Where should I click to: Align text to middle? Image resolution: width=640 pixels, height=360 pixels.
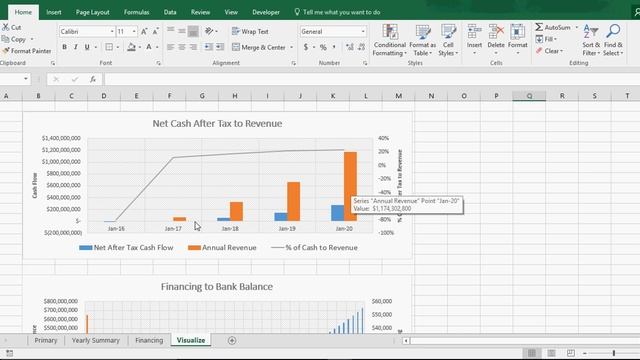[x=182, y=31]
